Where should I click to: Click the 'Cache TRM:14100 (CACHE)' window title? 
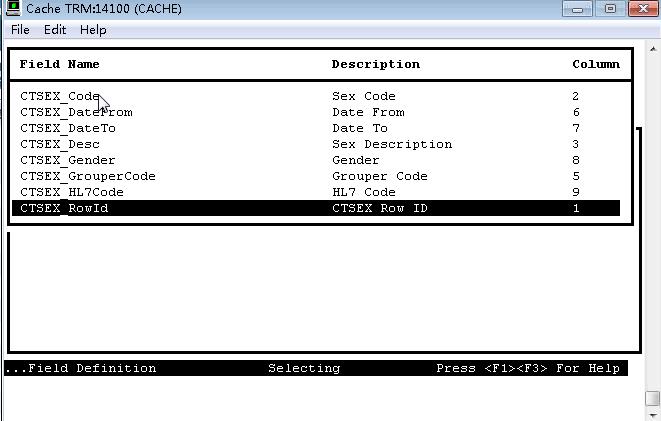[x=104, y=8]
